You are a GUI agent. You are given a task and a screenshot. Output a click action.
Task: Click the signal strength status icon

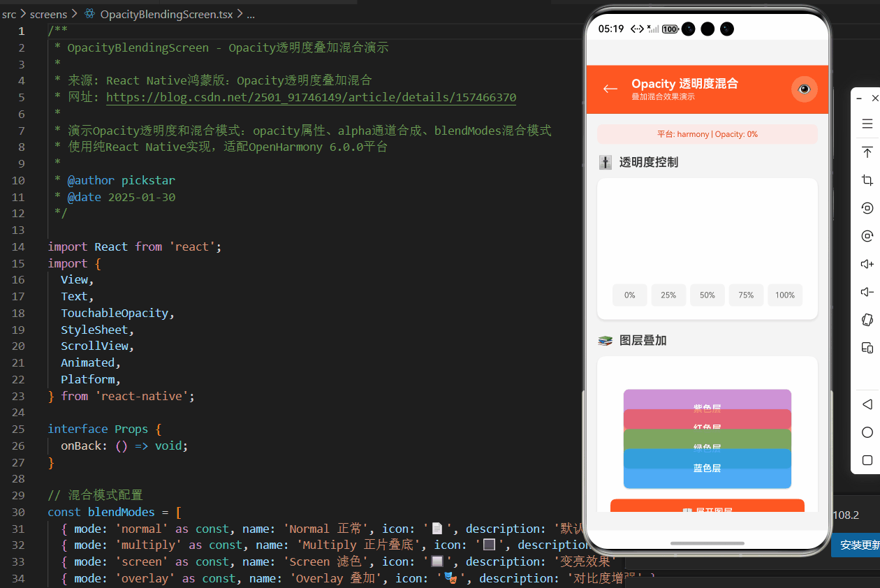[653, 29]
